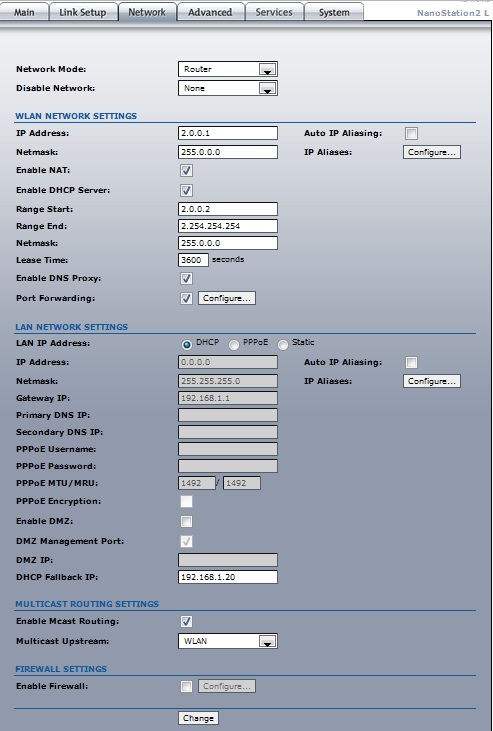Screen dimensions: 493x731
Task: Click the LAN Gateway IP field
Action: [228, 398]
